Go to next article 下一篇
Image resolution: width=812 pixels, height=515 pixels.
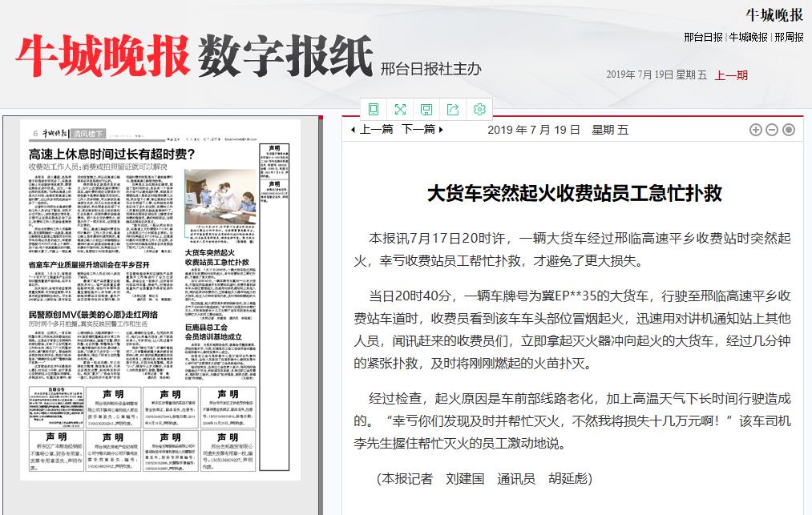pyautogui.click(x=422, y=130)
